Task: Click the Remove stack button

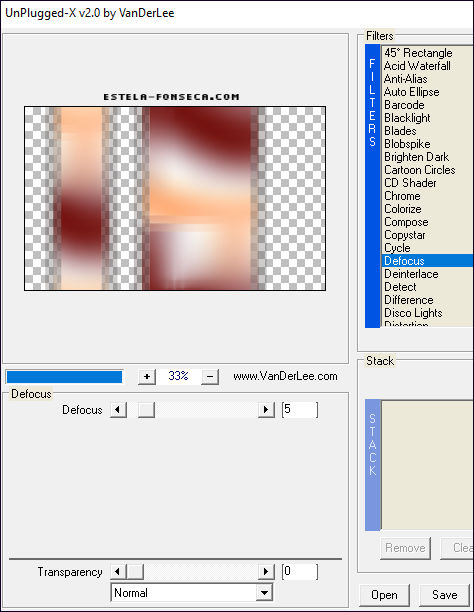Action: [405, 548]
